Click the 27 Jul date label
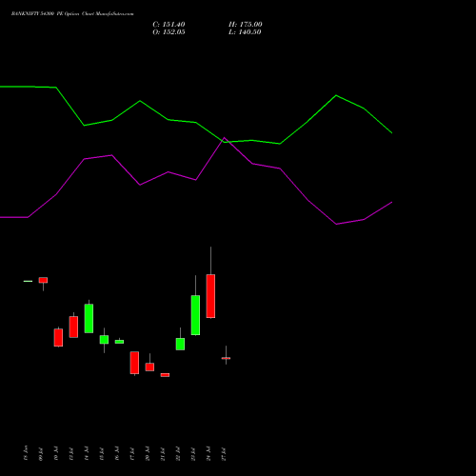The image size is (476, 476). coord(224,454)
